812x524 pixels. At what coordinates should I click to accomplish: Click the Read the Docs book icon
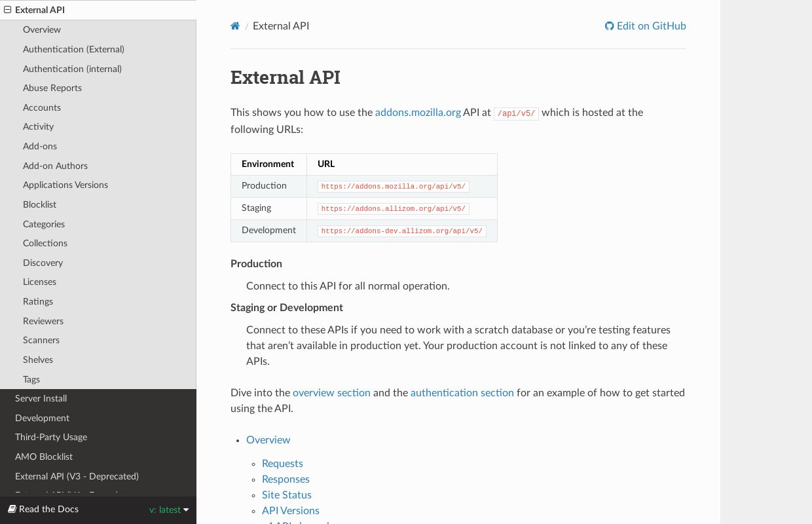[x=12, y=509]
